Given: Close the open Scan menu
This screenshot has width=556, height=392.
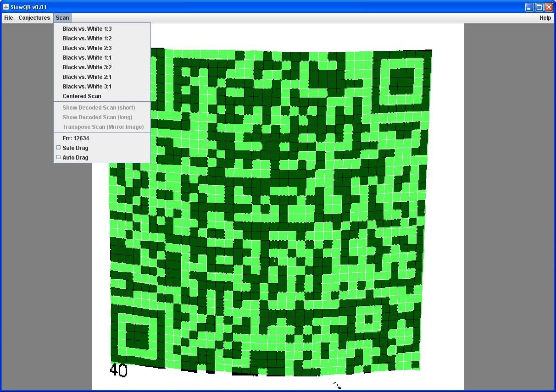Looking at the screenshot, I should [x=62, y=18].
